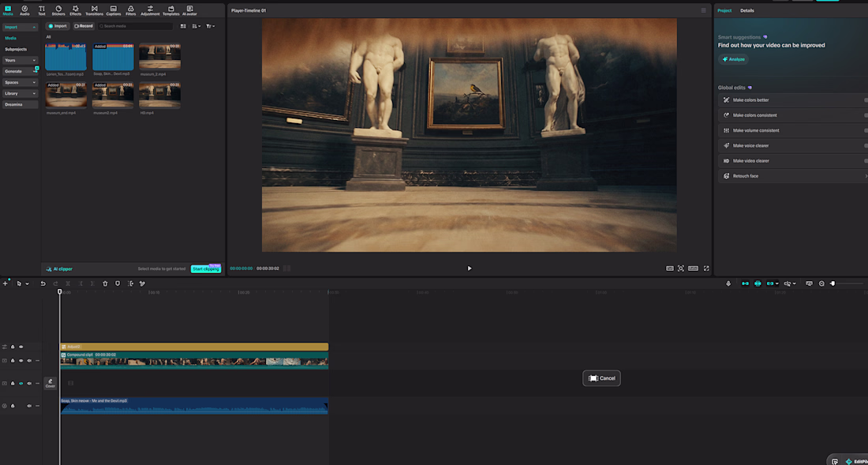Open the Captions panel icon
The height and width of the screenshot is (465, 868).
(113, 10)
